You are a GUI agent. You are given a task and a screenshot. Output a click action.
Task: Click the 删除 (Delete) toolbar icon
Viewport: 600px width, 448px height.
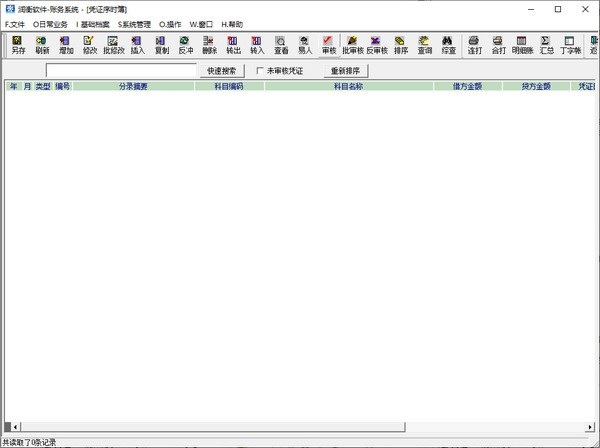[x=209, y=44]
